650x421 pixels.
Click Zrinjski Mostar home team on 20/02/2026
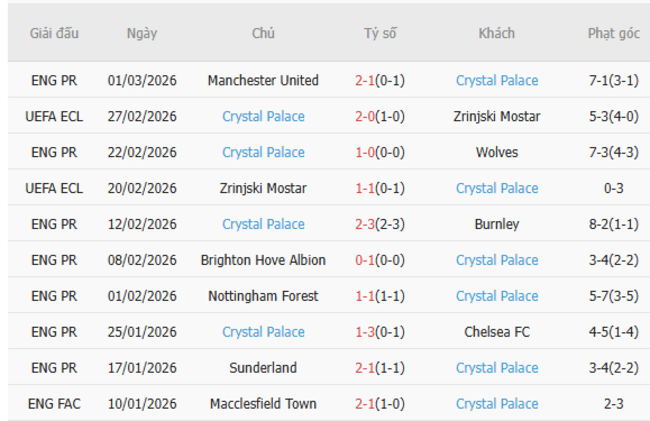point(263,189)
